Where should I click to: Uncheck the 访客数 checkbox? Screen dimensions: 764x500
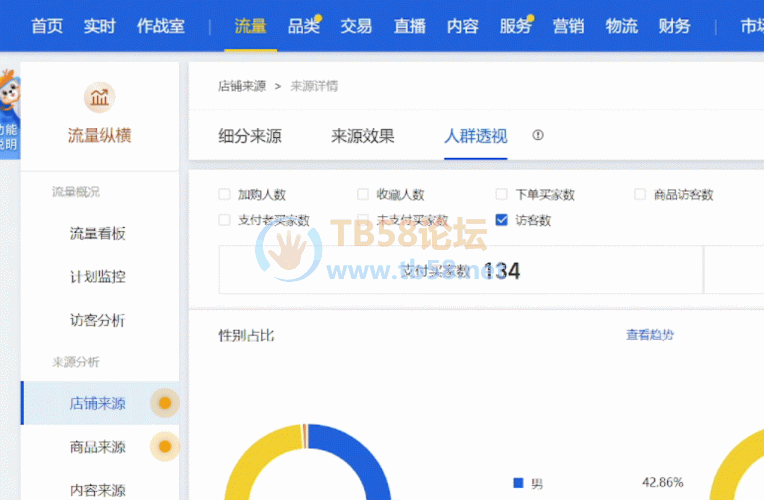coord(502,220)
